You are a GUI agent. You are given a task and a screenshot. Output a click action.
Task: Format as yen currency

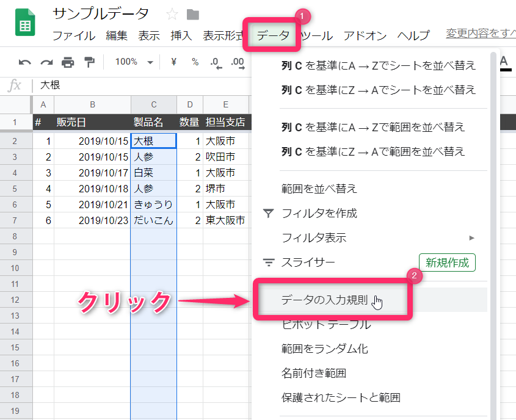[x=174, y=62]
